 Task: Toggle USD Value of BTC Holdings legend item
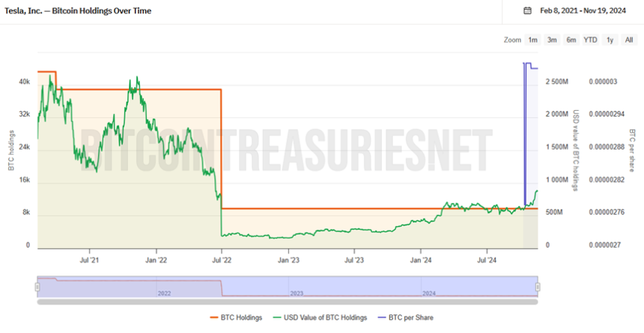click(x=320, y=317)
